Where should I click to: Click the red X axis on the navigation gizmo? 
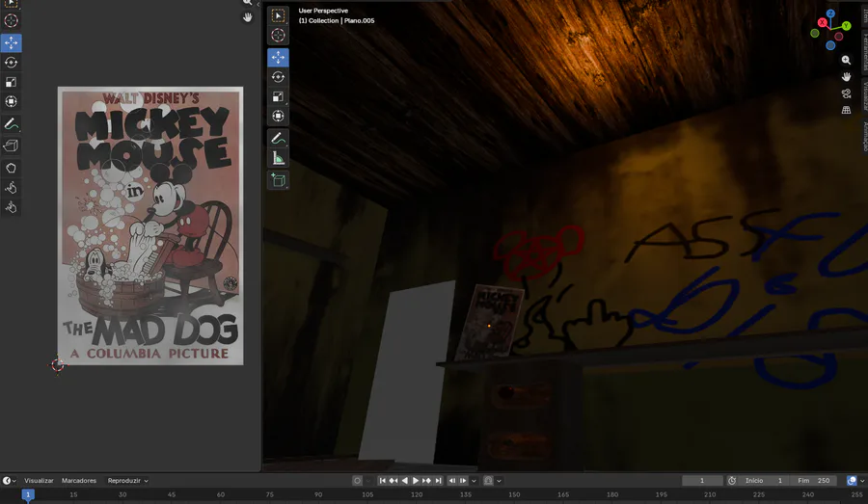tap(822, 23)
